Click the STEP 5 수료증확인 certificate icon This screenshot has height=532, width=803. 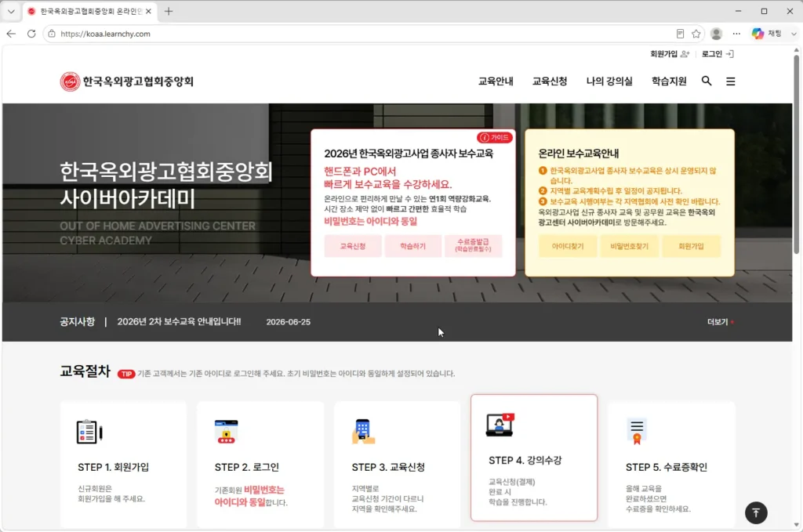[637, 432]
